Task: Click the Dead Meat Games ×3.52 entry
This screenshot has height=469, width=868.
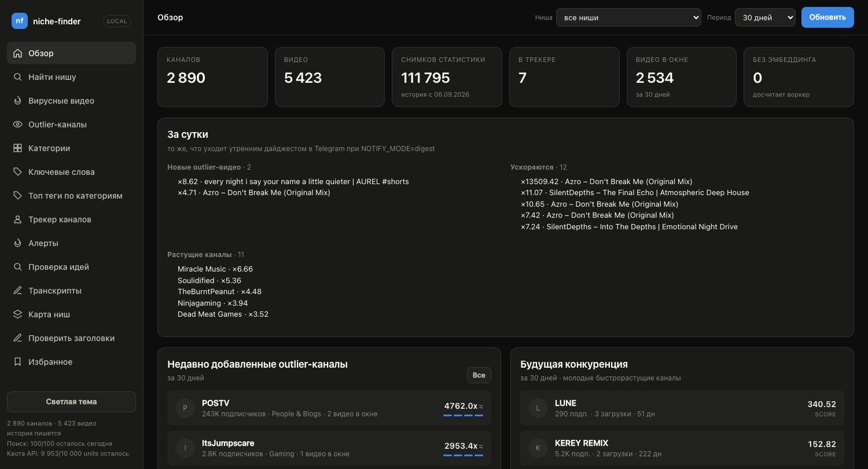Action: click(223, 314)
